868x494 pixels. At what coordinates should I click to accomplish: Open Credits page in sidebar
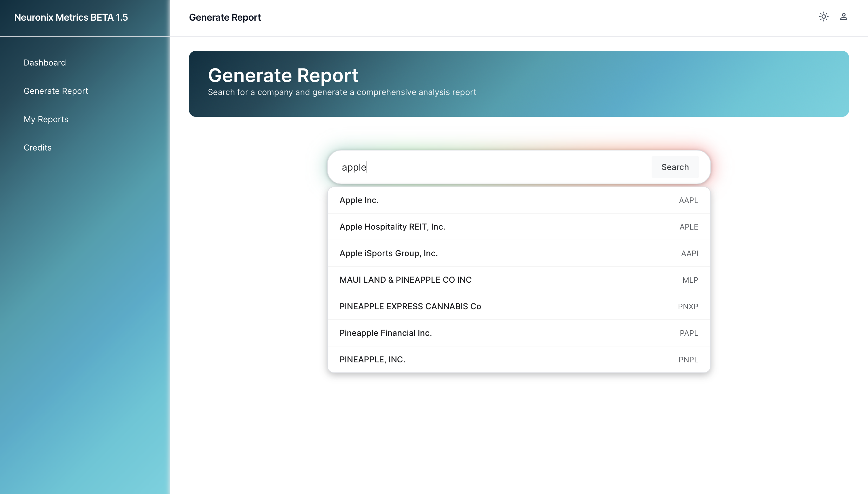pos(38,148)
